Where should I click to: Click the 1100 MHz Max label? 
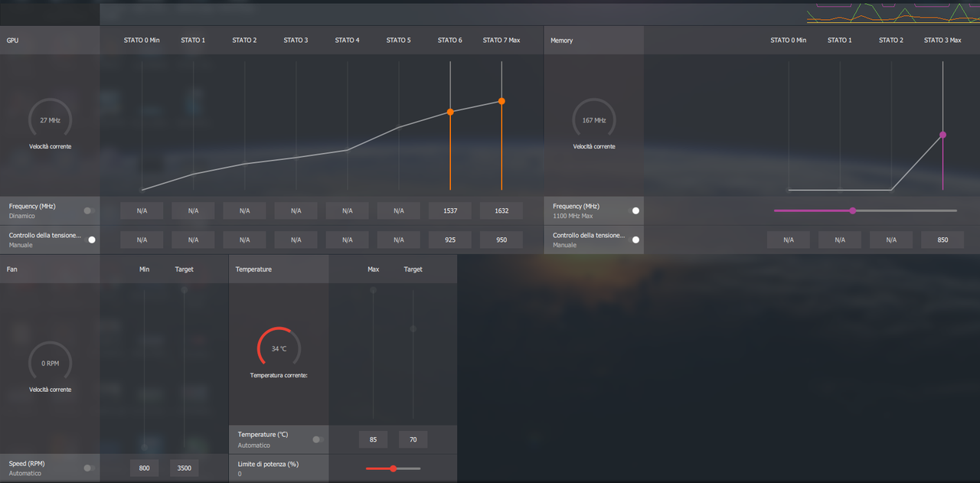(x=573, y=216)
